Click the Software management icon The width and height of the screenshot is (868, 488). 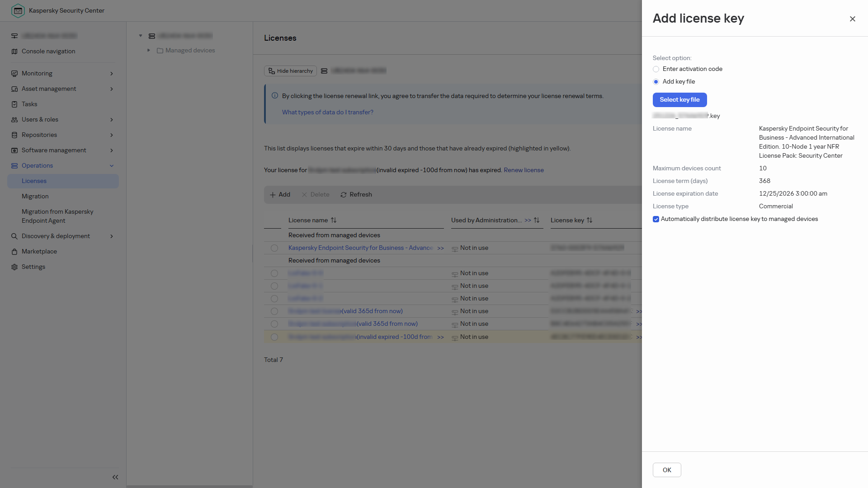14,150
